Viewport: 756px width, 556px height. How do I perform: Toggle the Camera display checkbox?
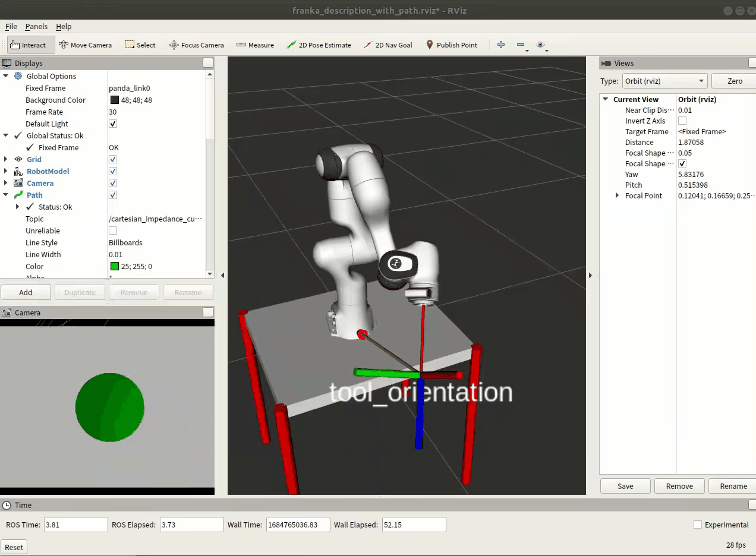(x=113, y=183)
